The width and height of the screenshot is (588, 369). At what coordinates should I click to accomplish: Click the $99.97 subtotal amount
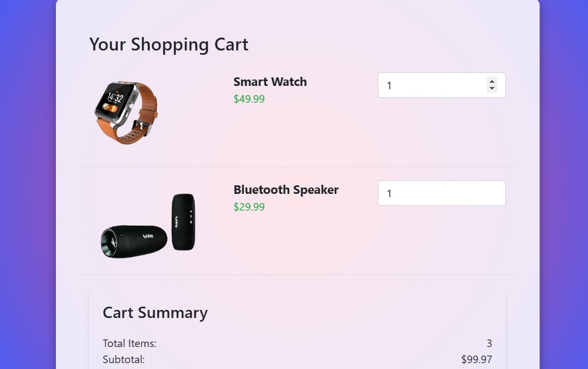(476, 359)
